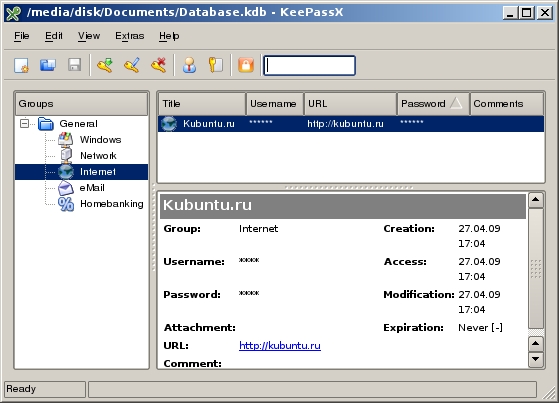The width and height of the screenshot is (559, 403).
Task: Select the Internet group label
Action: (x=98, y=172)
